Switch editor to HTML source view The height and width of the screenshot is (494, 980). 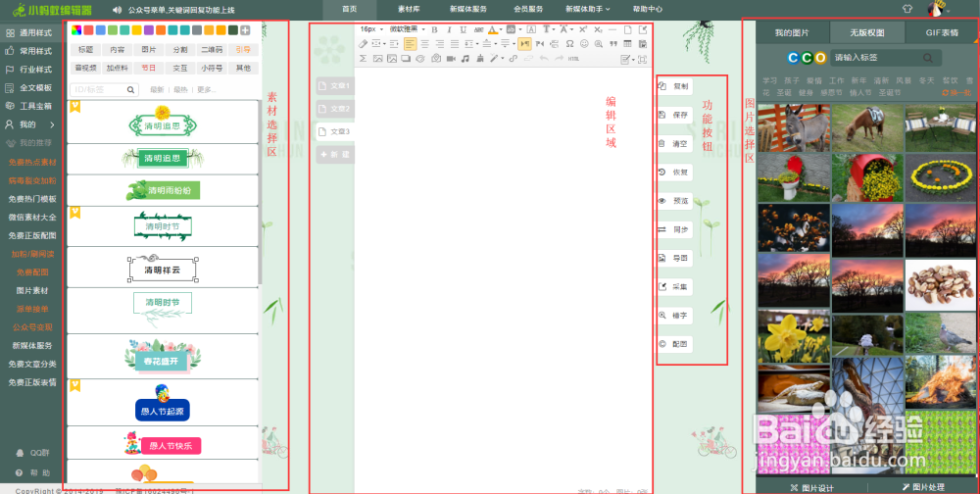tap(573, 59)
